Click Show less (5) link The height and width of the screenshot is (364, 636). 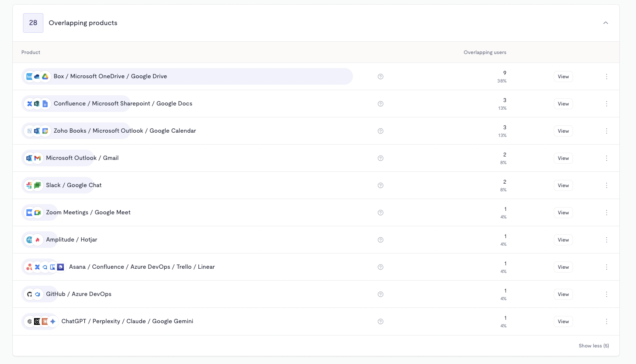594,346
